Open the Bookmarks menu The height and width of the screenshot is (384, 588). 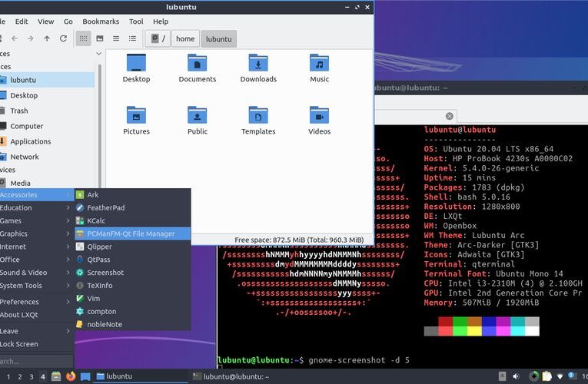pyautogui.click(x=101, y=22)
